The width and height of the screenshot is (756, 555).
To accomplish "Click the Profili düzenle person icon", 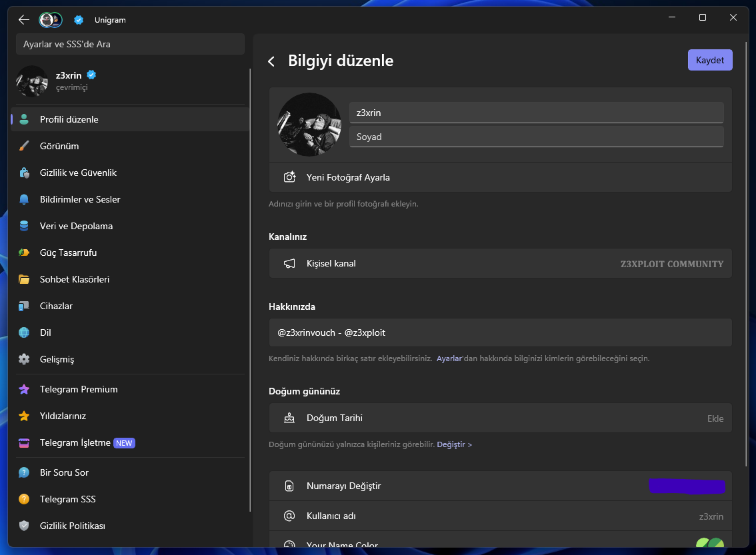I will pyautogui.click(x=23, y=119).
